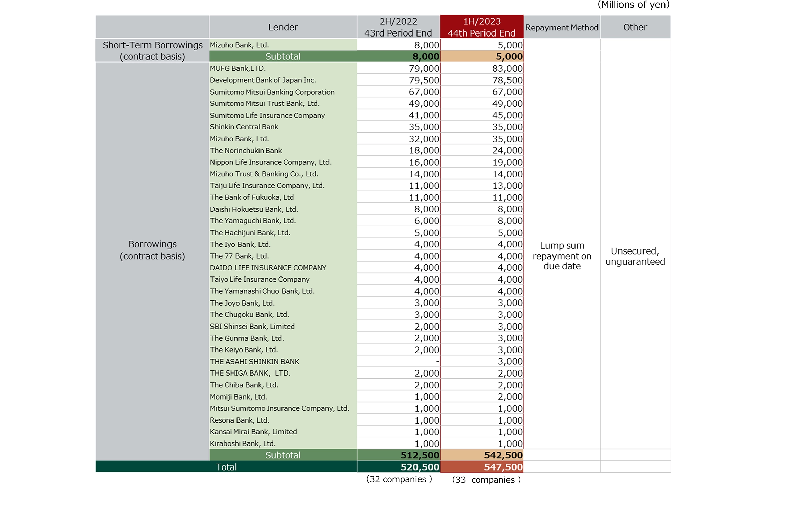Select the total value 520,500
Image resolution: width=812 pixels, height=505 pixels.
tap(420, 467)
